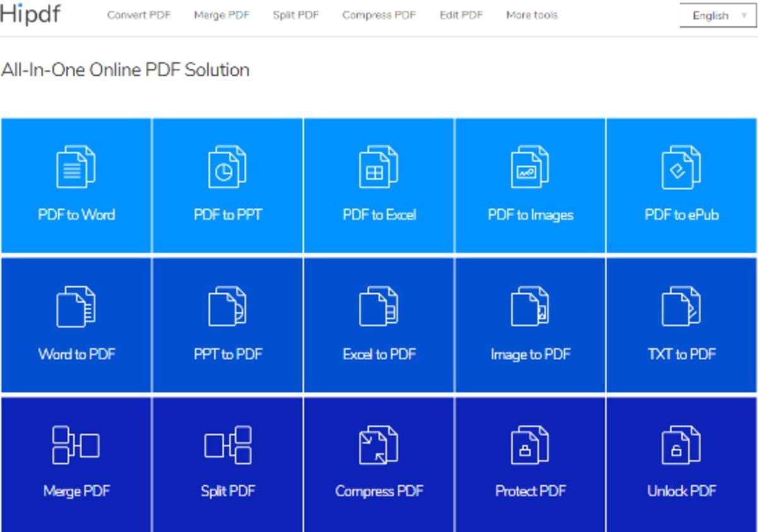The height and width of the screenshot is (532, 758).
Task: Click the Merge PDF icon
Action: pyautogui.click(x=75, y=445)
